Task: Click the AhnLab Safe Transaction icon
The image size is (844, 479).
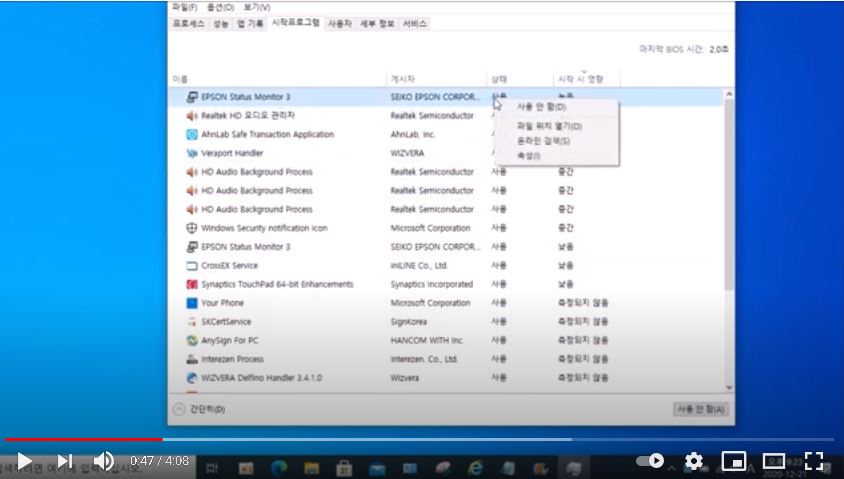Action: coord(192,135)
